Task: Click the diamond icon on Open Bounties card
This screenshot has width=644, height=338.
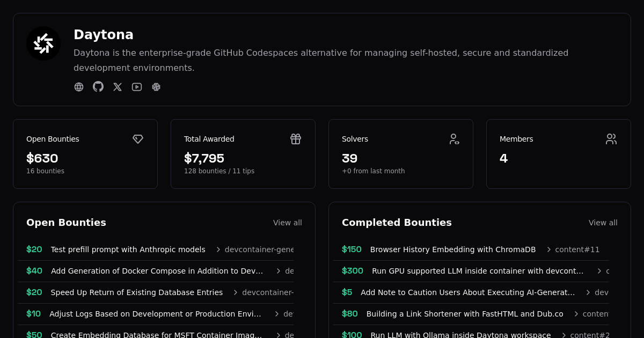Action: point(138,139)
